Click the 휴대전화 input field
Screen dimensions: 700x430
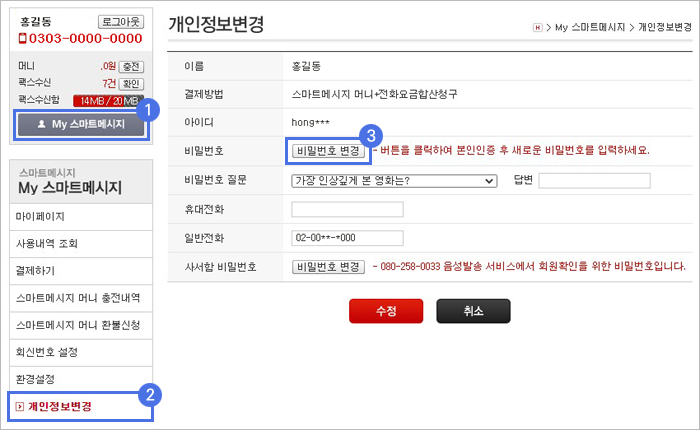[347, 209]
